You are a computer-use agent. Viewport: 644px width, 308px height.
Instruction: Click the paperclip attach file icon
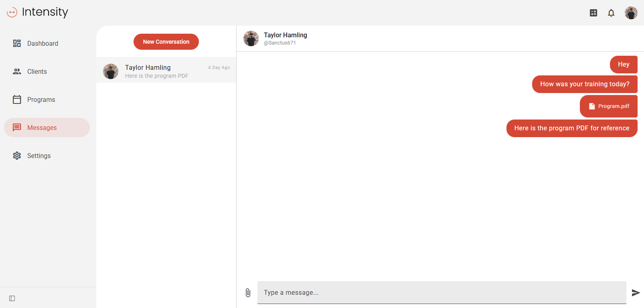pos(248,293)
